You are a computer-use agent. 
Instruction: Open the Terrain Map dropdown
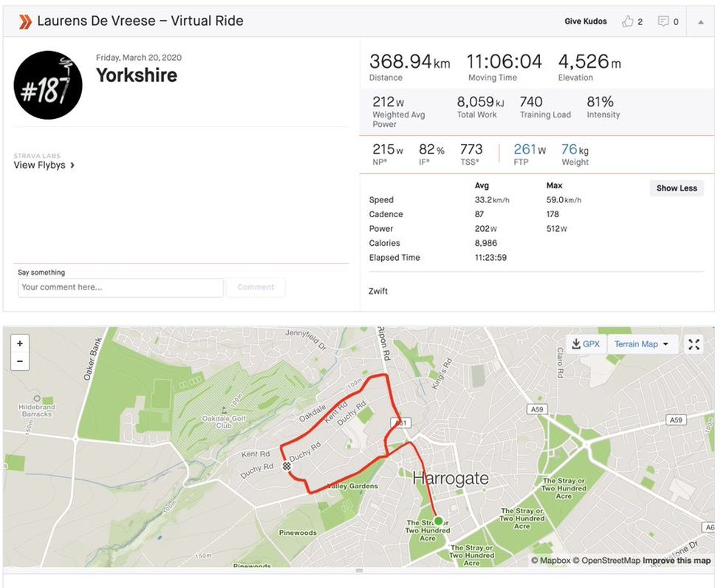point(642,344)
